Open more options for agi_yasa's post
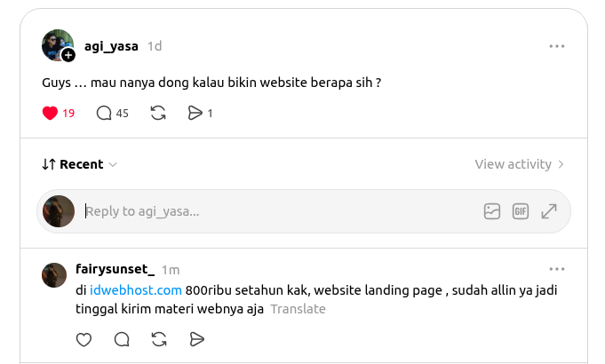Viewport: 605px width, 364px height. pos(557,46)
